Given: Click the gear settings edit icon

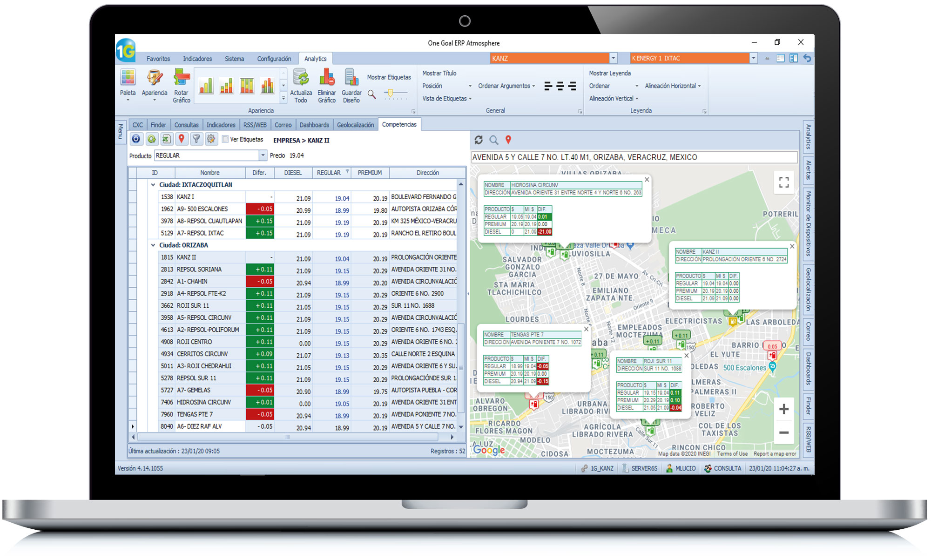Looking at the screenshot, I should [x=211, y=139].
